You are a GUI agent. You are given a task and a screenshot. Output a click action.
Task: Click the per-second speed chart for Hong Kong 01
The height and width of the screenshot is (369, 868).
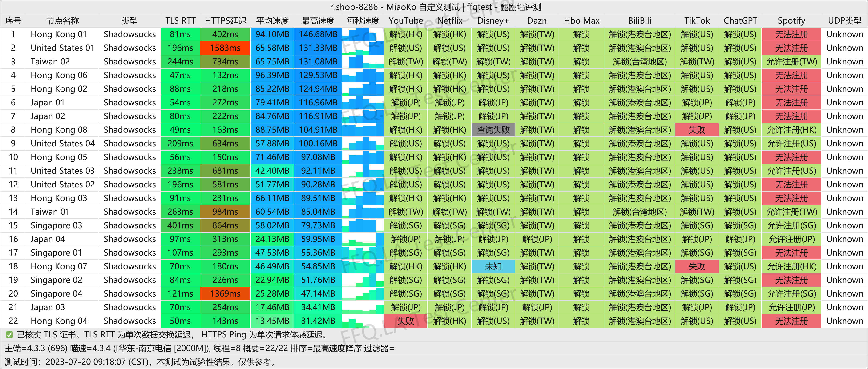(363, 34)
